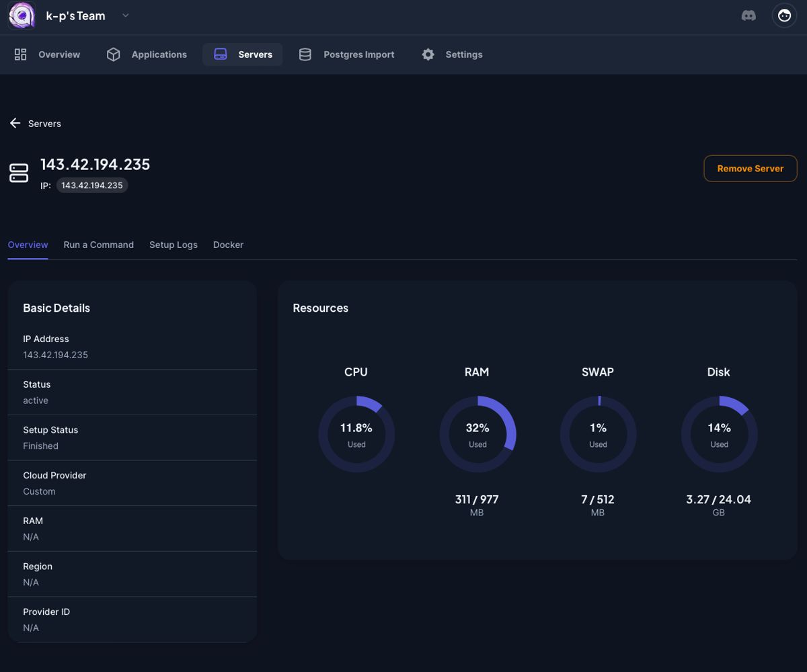Switch to the Run a Command tab
Screen dimensions: 807x672
[98, 245]
